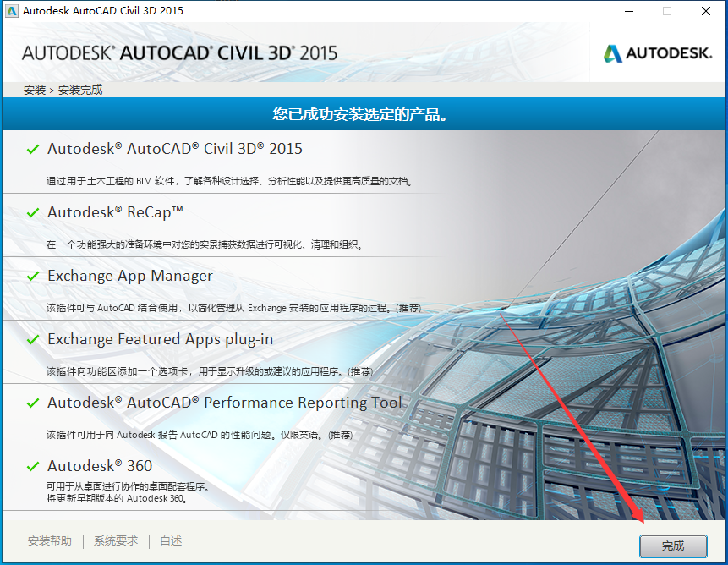
Task: Select the Autodesk AutoCAD Civil 3D 2015 product title
Action: tap(175, 149)
